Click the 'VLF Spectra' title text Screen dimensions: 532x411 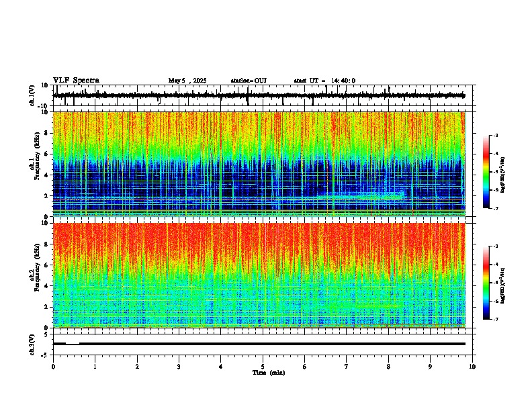click(x=76, y=81)
